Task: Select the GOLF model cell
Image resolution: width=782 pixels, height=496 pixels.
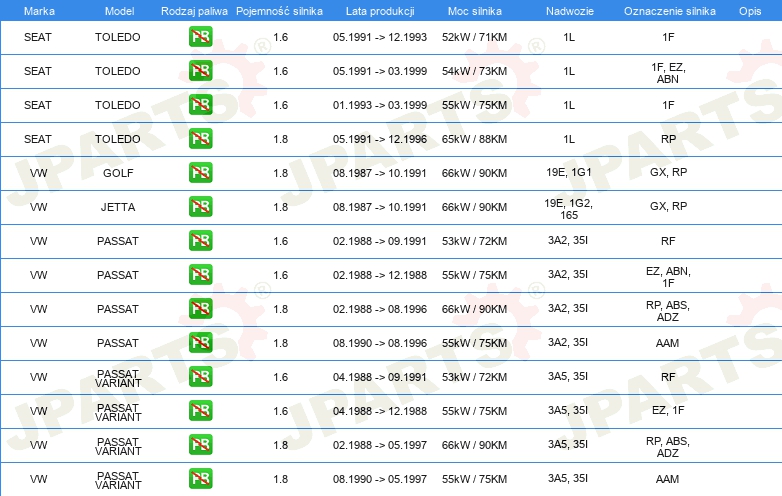Action: (x=118, y=173)
